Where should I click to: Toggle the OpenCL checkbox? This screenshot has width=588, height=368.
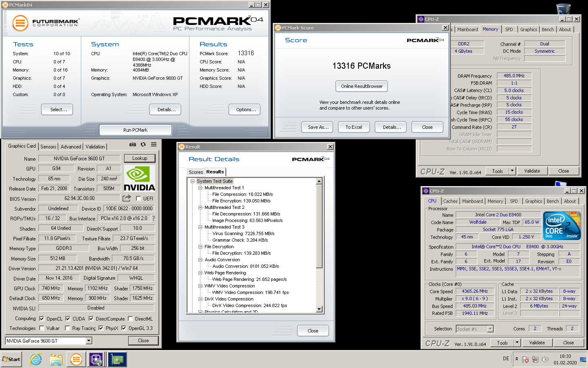pos(42,319)
